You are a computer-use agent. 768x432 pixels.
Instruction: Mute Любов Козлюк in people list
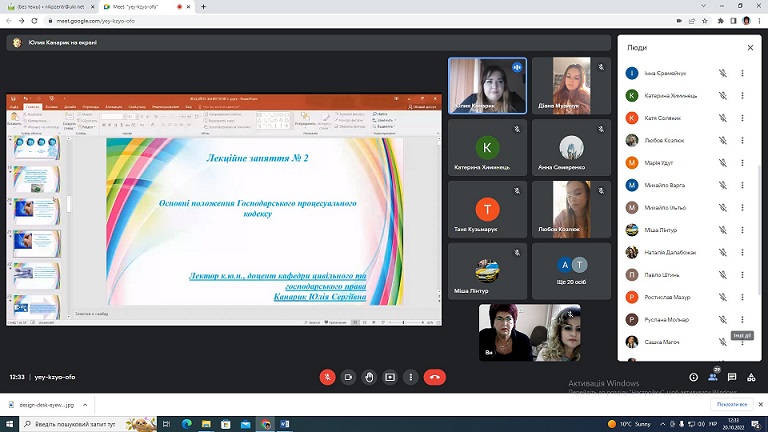[x=722, y=141]
